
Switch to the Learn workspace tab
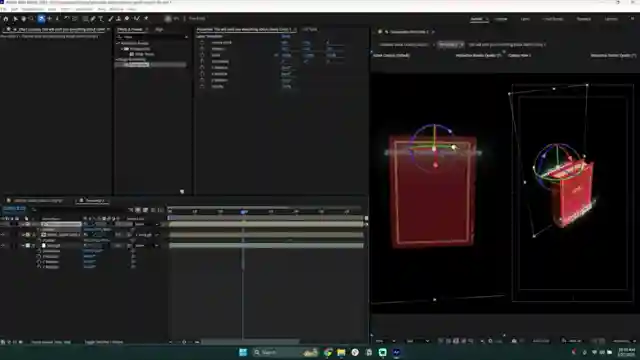click(525, 19)
